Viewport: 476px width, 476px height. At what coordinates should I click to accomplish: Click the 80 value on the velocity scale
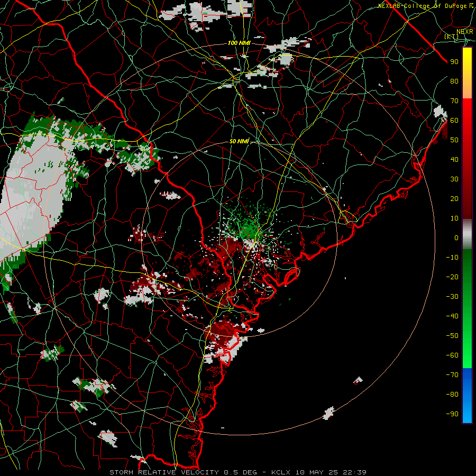coord(454,81)
